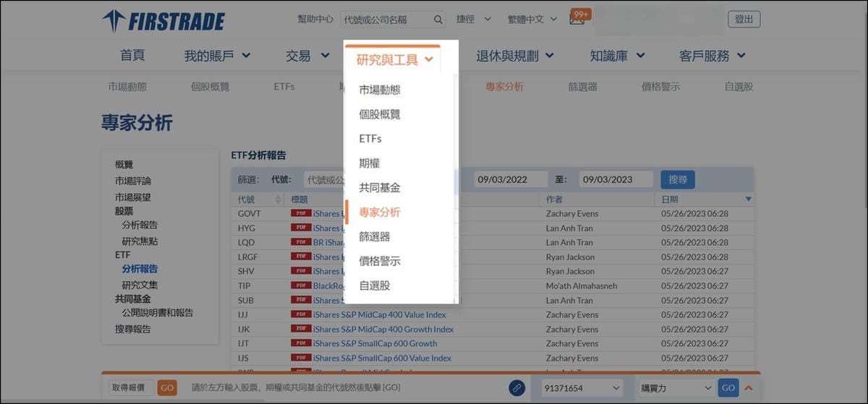Open PDF icon for IJS report

tap(300, 358)
